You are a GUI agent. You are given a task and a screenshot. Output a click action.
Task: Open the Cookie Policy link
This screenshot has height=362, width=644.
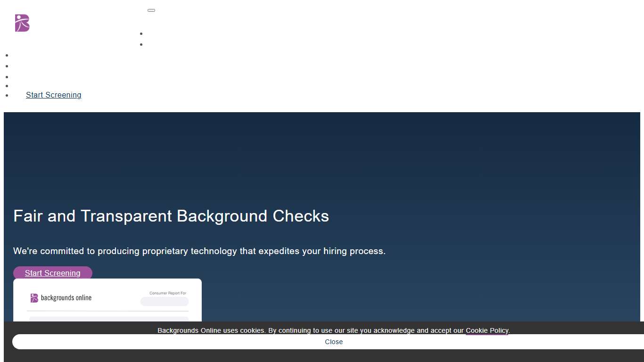click(487, 330)
